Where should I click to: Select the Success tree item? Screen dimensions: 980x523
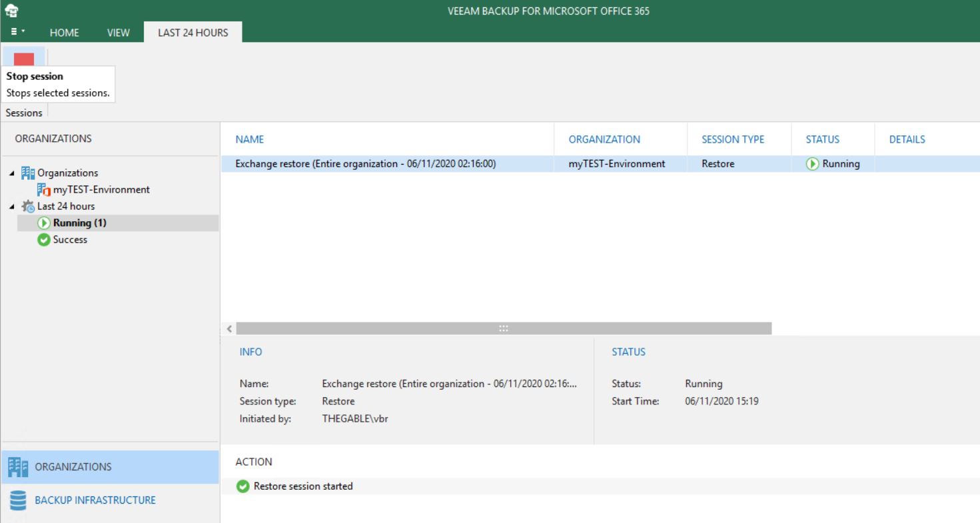click(x=70, y=239)
